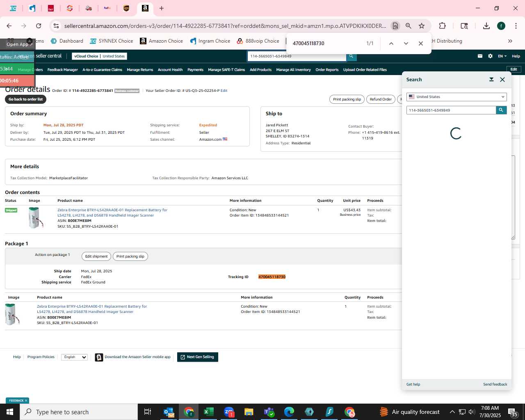Image resolution: width=525 pixels, height=420 pixels.
Task: Click Go back to order list
Action: coord(25,99)
